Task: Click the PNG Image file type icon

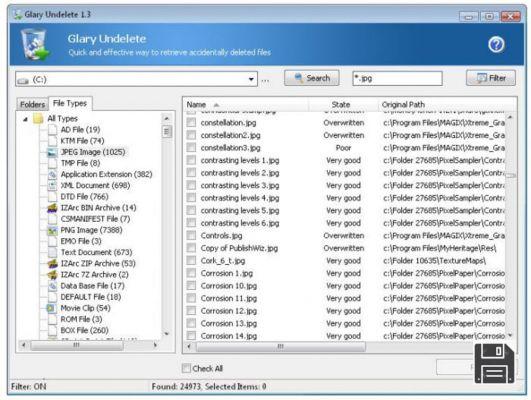Action: [52, 230]
